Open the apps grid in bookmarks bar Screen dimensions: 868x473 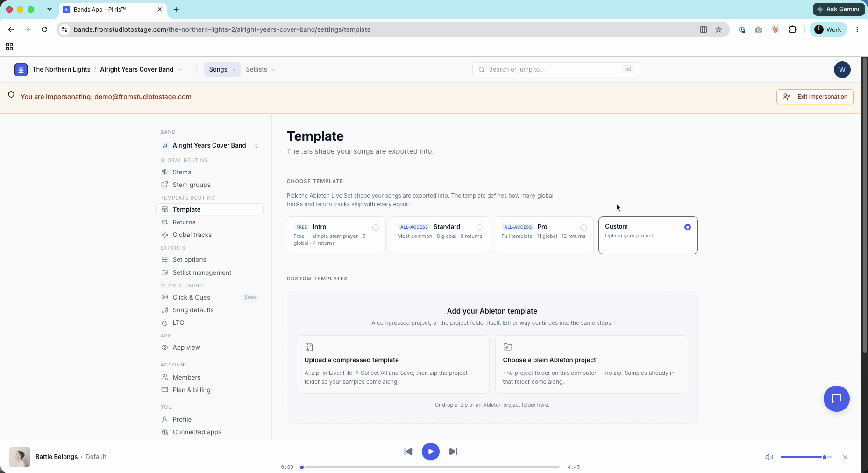tap(9, 47)
